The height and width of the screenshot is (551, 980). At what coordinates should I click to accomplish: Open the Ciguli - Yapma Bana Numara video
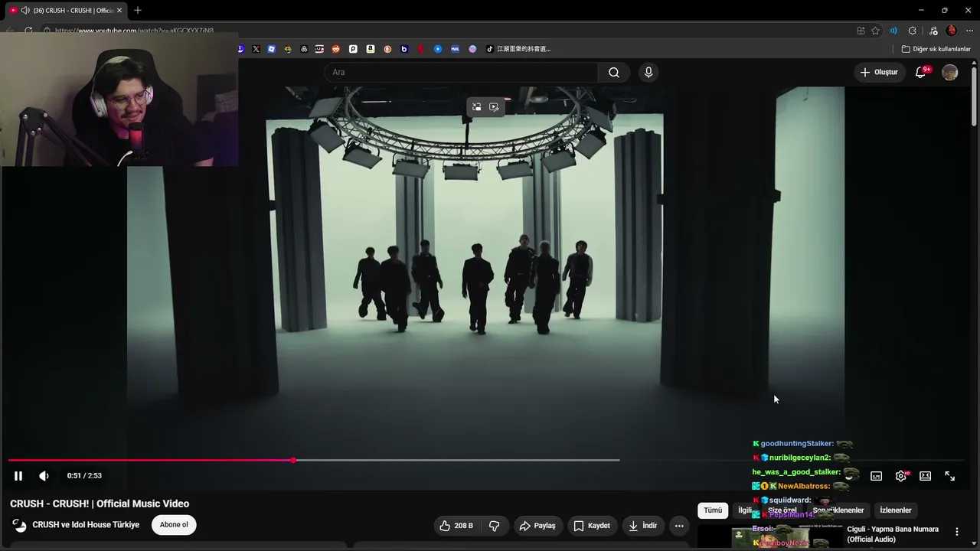[x=893, y=534]
